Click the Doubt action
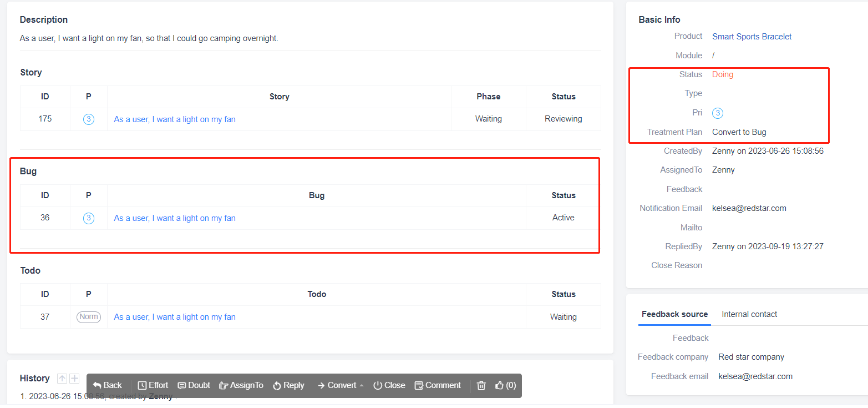Viewport: 868px width, 408px height. 194,385
